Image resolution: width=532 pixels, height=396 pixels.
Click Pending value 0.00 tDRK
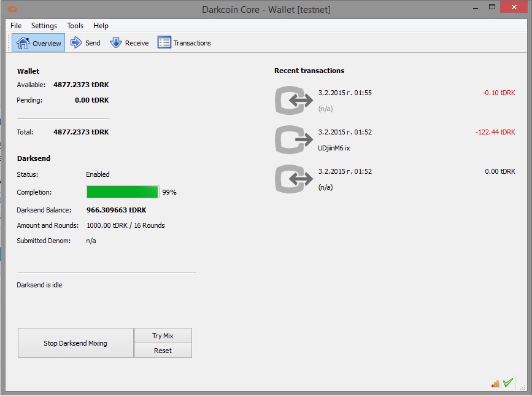coord(91,100)
